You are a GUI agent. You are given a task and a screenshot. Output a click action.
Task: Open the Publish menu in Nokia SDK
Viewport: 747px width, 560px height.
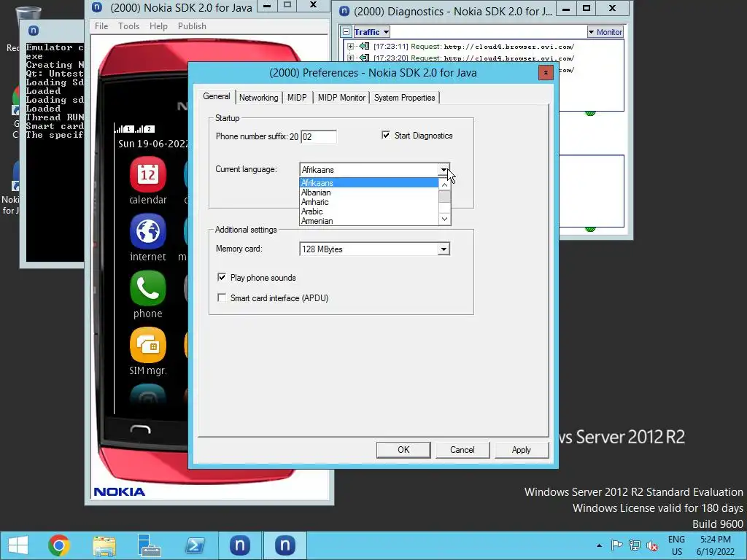click(x=192, y=26)
